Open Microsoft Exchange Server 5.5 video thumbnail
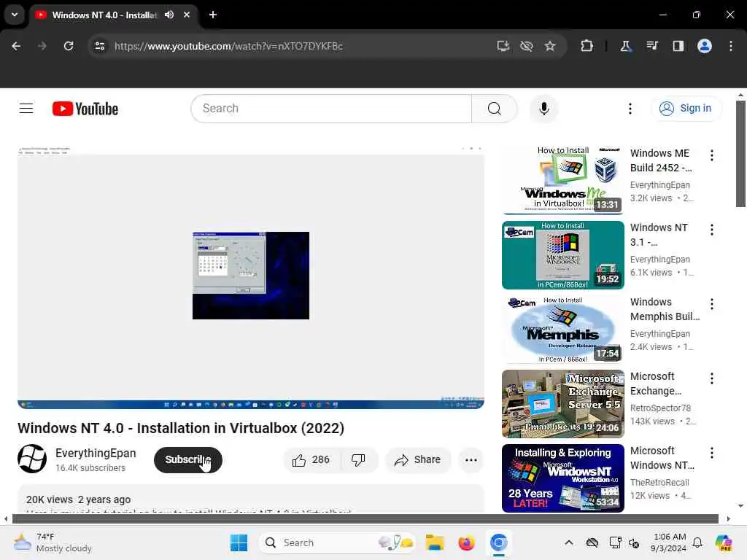Screen dimensions: 747x560 click(563, 404)
